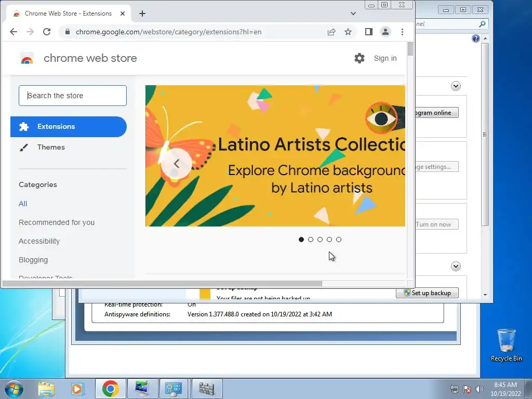Viewport: 532px width, 399px height.
Task: Open Chrome's side panel icon
Action: pos(369,32)
